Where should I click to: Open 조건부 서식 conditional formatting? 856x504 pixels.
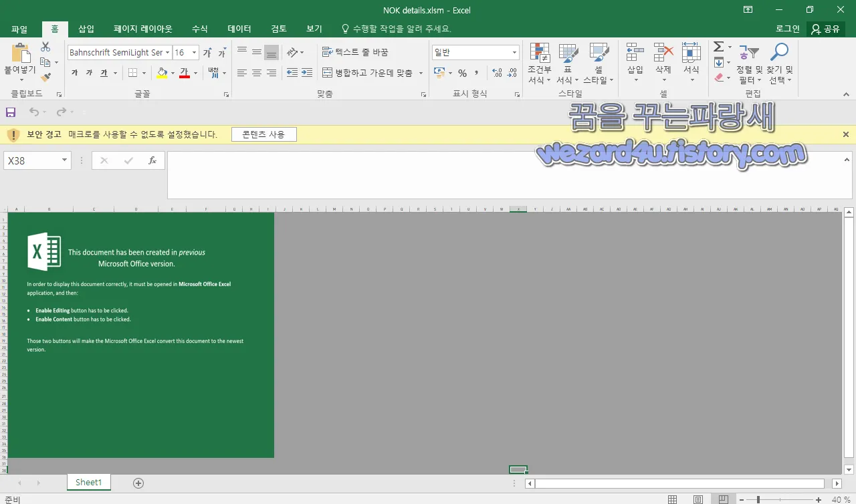[x=540, y=64]
